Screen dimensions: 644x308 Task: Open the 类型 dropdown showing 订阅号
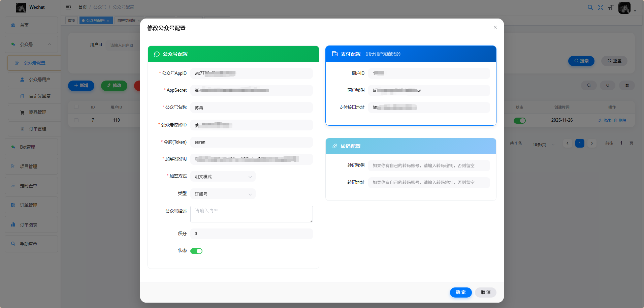pos(223,194)
